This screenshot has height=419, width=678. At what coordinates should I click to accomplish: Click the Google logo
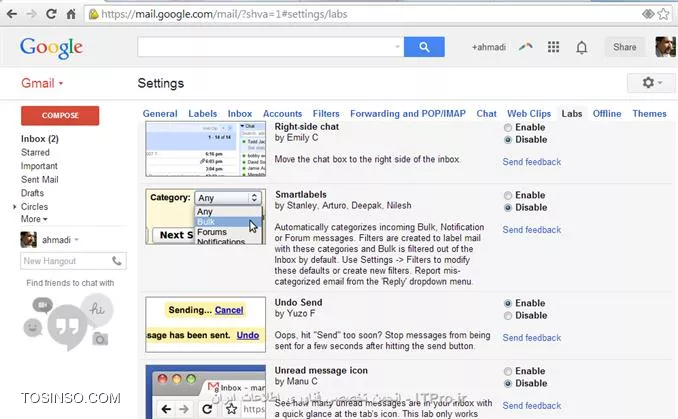51,48
